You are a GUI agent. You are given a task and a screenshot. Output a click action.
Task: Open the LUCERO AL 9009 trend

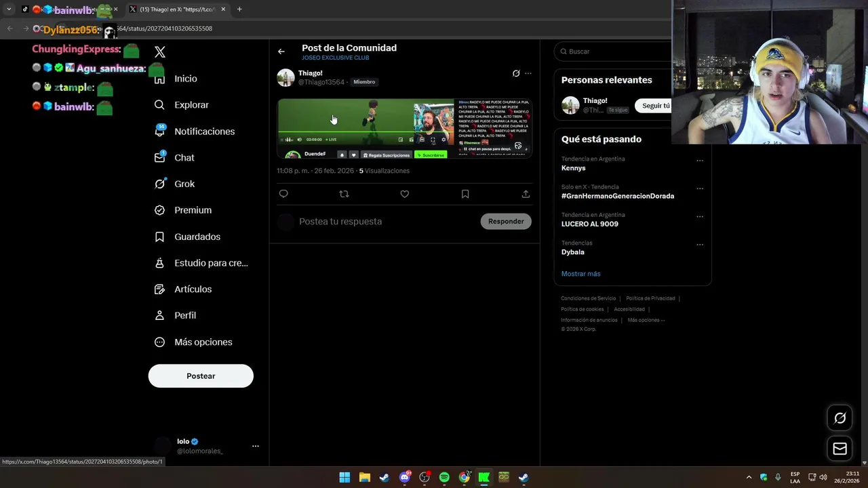590,224
